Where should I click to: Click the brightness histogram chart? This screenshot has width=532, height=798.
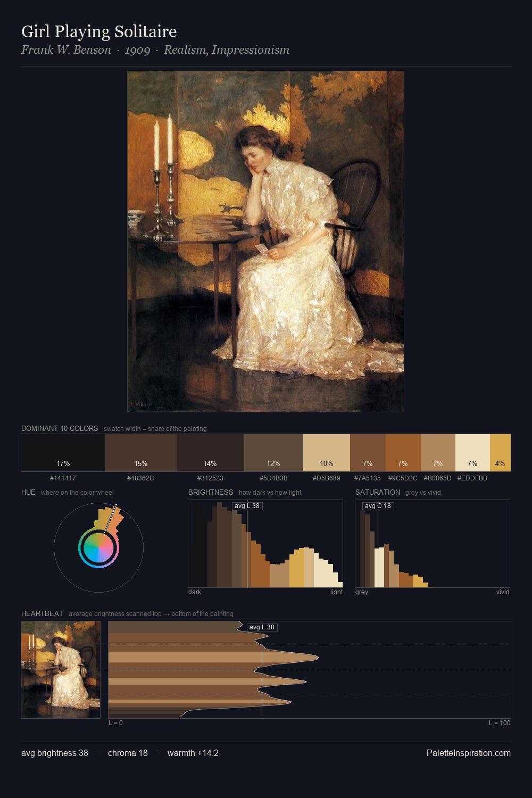(x=265, y=544)
